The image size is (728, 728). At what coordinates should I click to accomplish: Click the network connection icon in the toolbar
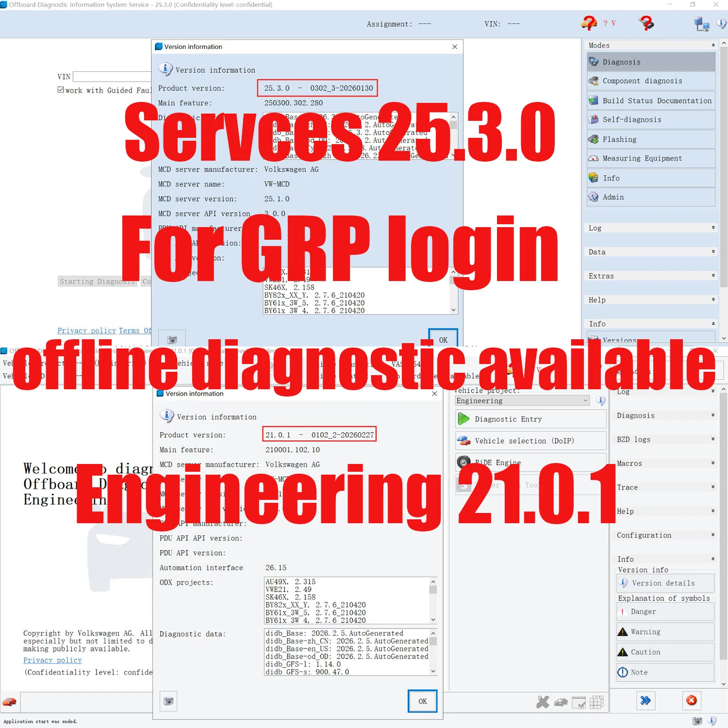pos(702,23)
